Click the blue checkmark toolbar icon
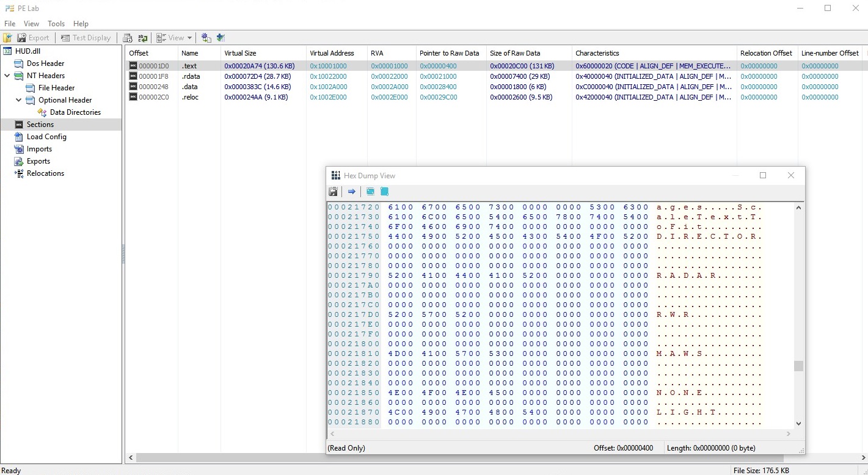The image size is (868, 475). (221, 38)
